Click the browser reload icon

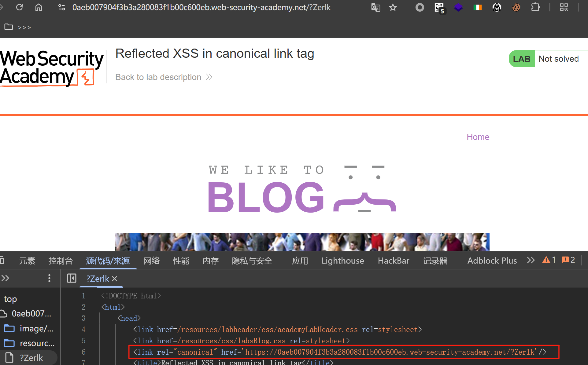(x=19, y=7)
